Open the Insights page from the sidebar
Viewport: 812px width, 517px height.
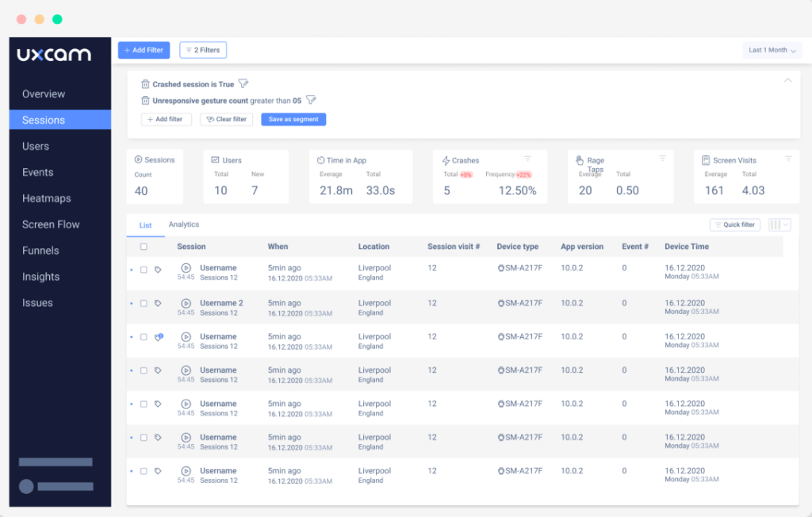pyautogui.click(x=41, y=277)
